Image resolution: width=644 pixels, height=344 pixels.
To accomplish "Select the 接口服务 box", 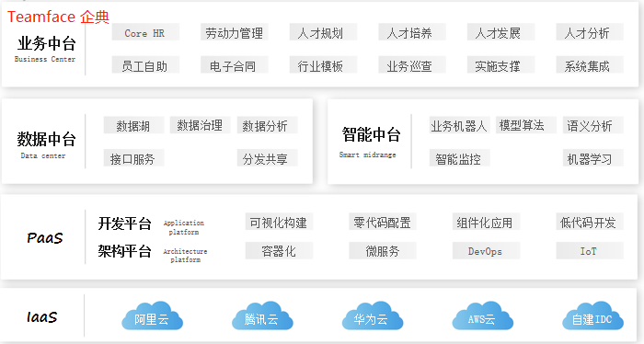I will 133,158.
